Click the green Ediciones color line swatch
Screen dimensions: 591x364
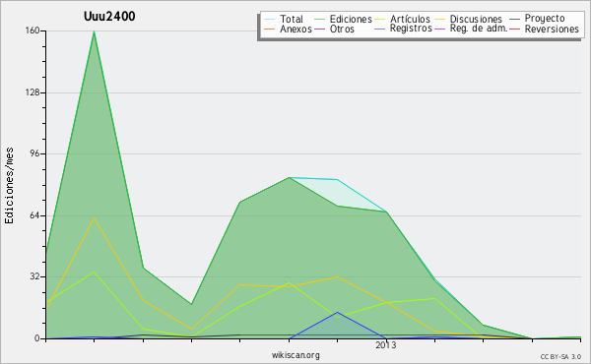click(319, 20)
